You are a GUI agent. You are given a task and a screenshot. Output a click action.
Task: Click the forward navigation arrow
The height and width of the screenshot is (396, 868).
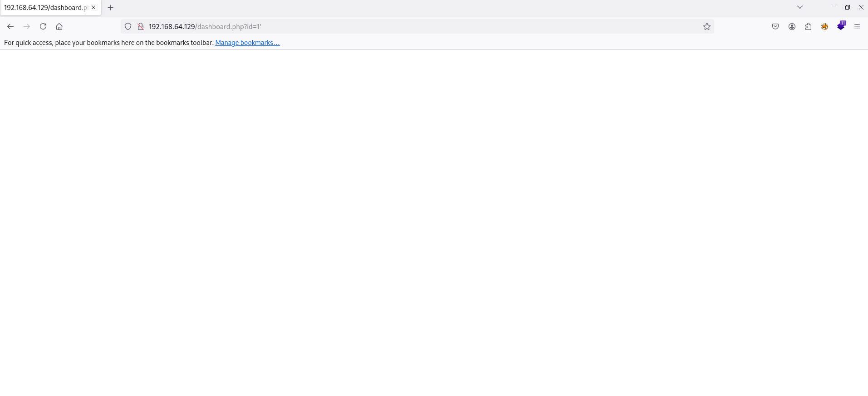27,26
